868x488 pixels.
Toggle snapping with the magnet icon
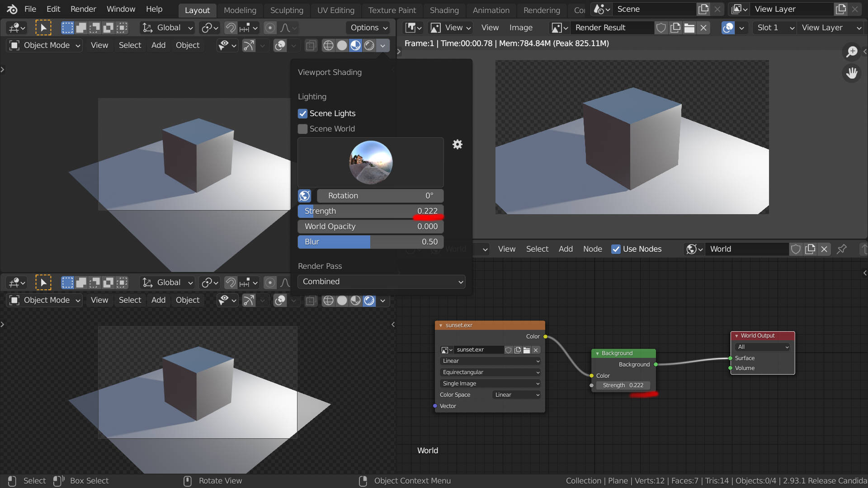coord(230,28)
